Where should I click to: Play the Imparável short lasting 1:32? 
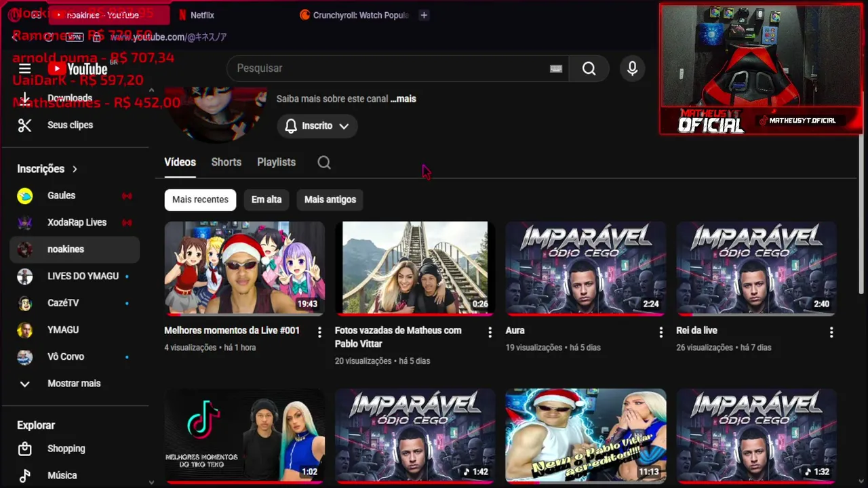coord(756,435)
